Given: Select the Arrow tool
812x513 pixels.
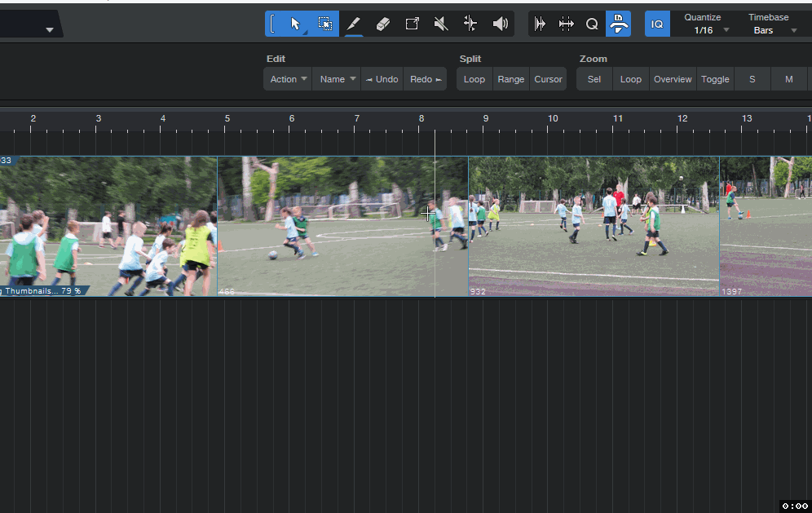Looking at the screenshot, I should point(295,24).
